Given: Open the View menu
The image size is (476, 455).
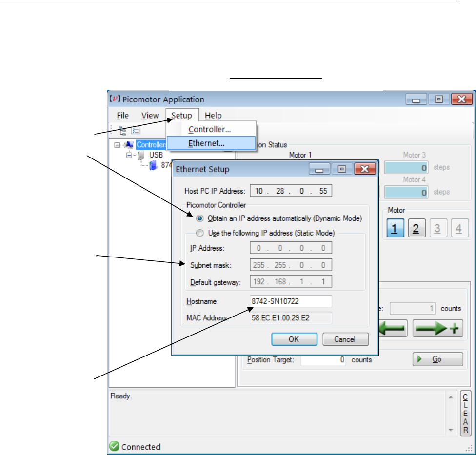Looking at the screenshot, I should click(150, 116).
